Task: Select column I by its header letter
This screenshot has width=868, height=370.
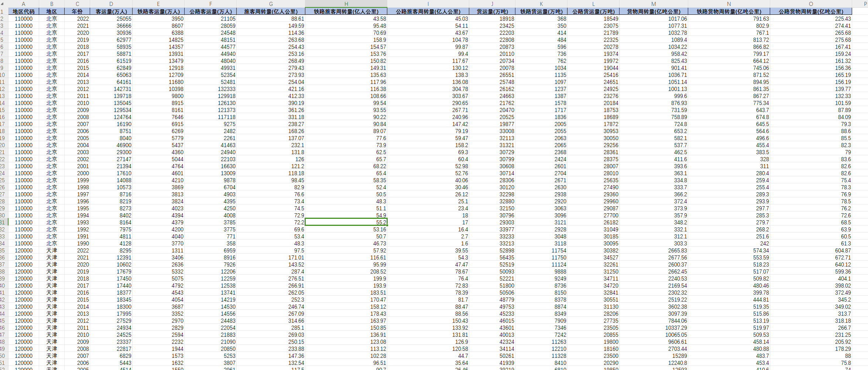Action: 428,4
